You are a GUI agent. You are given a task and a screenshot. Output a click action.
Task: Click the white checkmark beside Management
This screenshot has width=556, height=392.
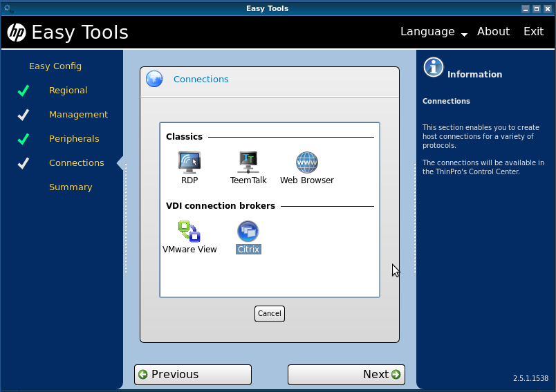click(x=24, y=115)
